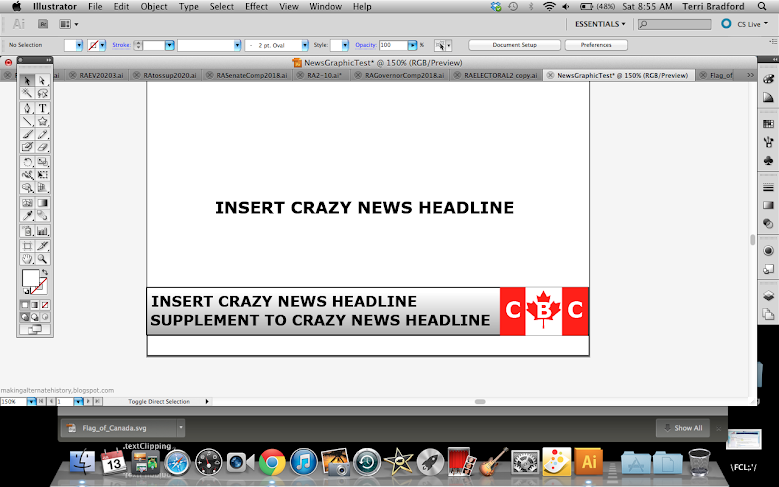
Task: Swap fill and stroke arrows
Action: 45,272
